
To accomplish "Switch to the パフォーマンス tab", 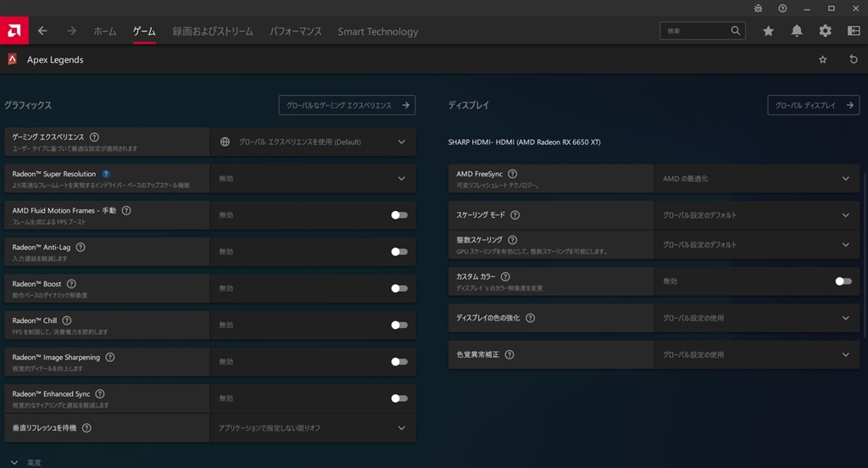I will click(x=296, y=31).
